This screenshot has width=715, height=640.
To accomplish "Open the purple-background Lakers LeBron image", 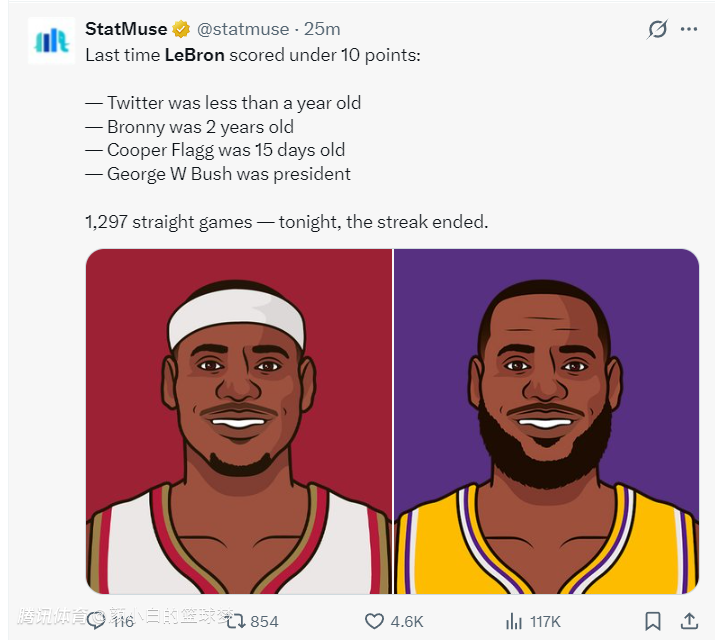I will coord(547,421).
